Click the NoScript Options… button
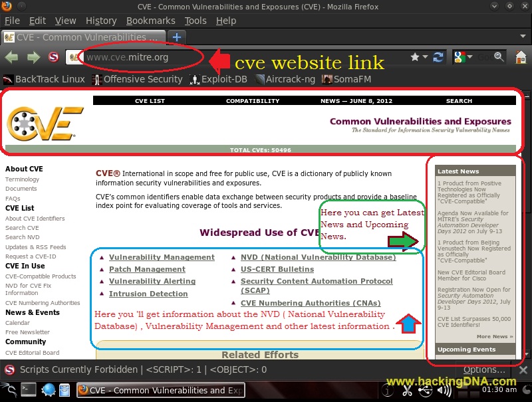532x402 pixels. pos(484,369)
